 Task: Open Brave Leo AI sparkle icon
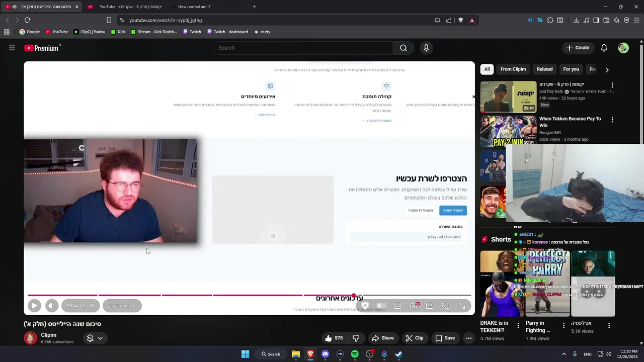[616, 20]
